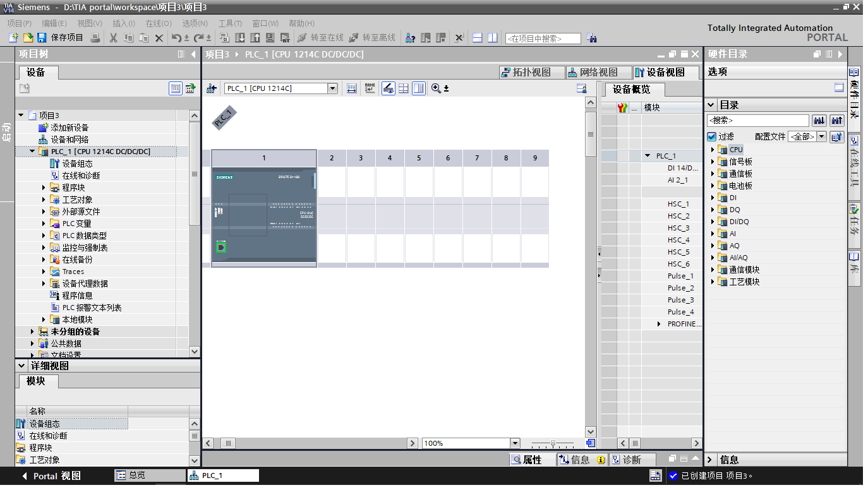
Task: Collapse the PLC_1 project tree node
Action: (x=33, y=152)
